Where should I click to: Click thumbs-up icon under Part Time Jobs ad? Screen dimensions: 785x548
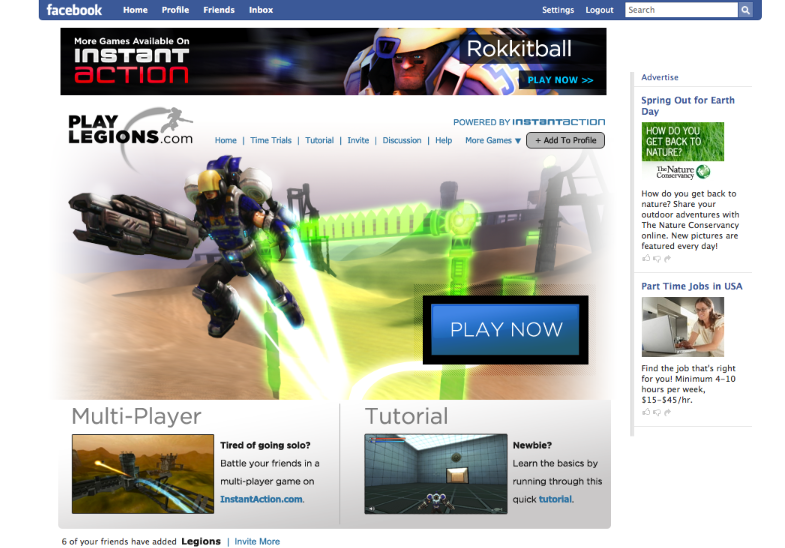click(646, 412)
